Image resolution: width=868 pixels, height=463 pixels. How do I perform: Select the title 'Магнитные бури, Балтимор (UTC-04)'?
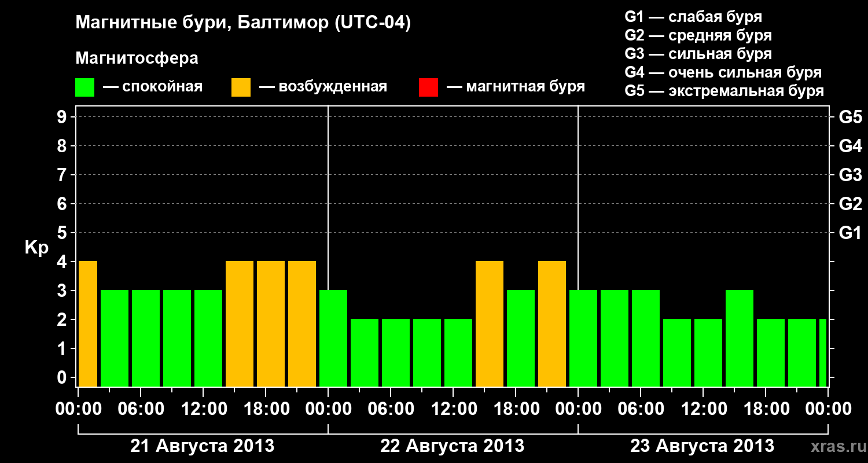click(x=243, y=24)
